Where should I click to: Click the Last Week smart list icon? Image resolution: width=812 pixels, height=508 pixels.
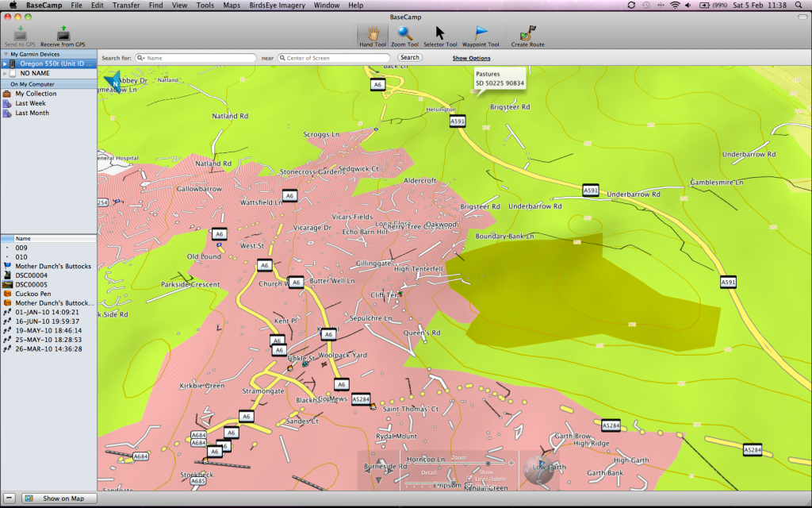tap(6, 104)
